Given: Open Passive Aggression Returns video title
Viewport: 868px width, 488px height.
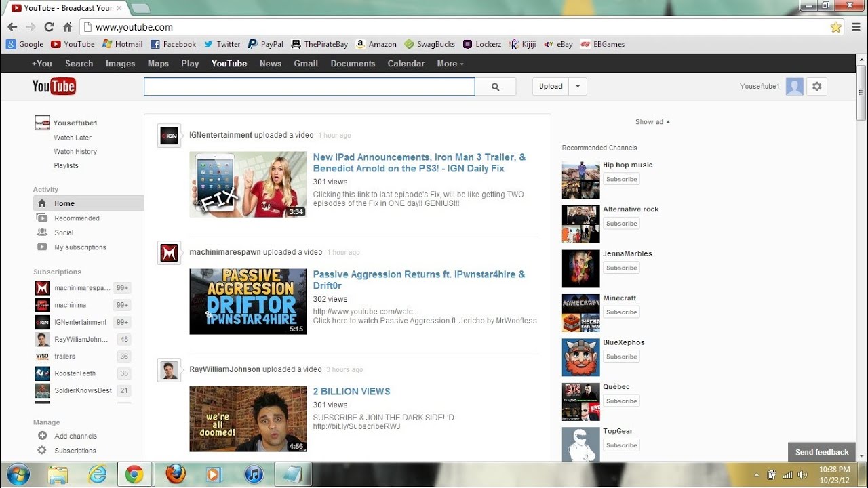Looking at the screenshot, I should (x=419, y=280).
